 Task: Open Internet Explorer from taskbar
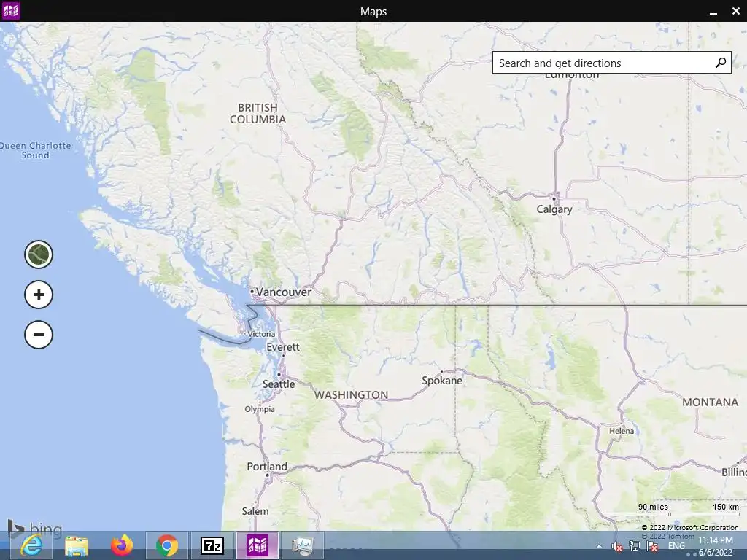31,545
